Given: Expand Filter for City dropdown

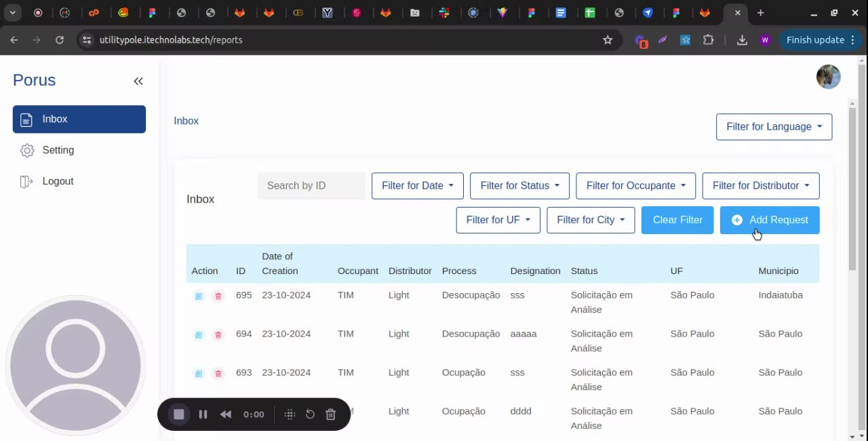Looking at the screenshot, I should [591, 220].
